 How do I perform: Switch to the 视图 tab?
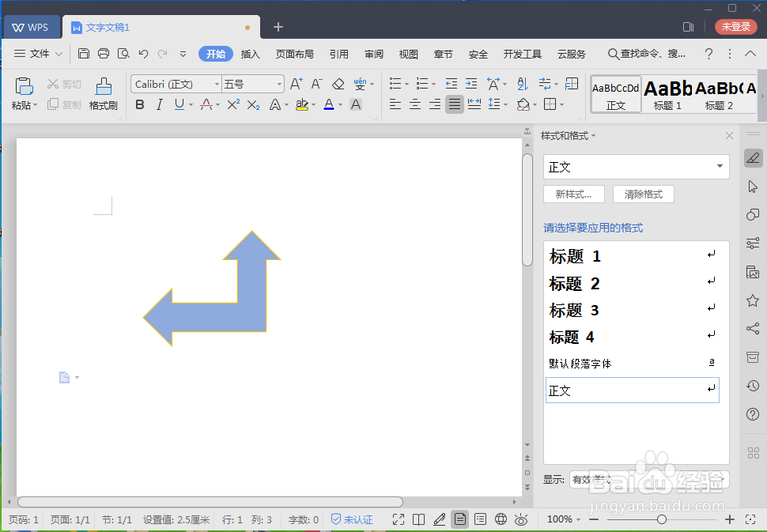tap(409, 54)
